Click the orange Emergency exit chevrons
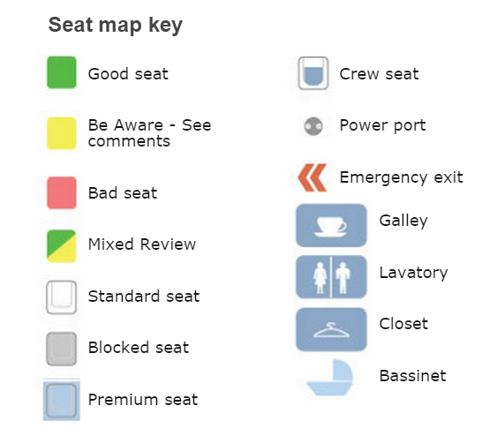This screenshot has height=436, width=504. [312, 177]
